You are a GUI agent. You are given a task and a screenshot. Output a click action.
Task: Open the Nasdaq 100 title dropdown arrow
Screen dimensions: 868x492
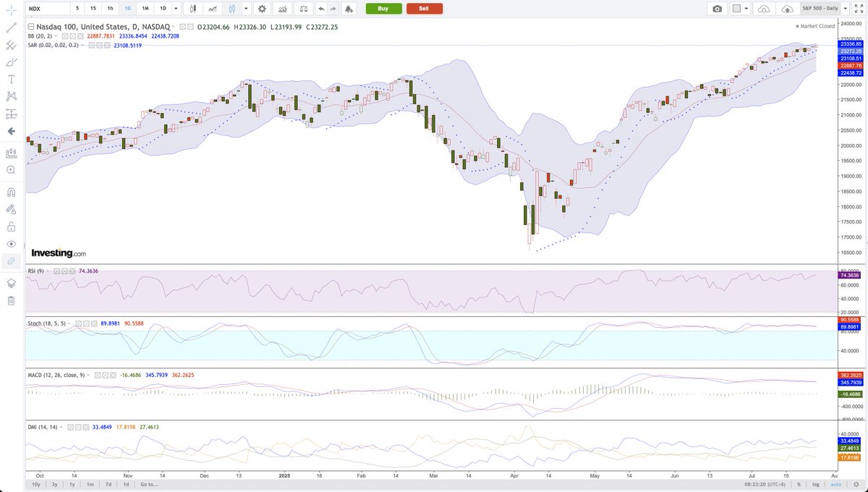(173, 27)
